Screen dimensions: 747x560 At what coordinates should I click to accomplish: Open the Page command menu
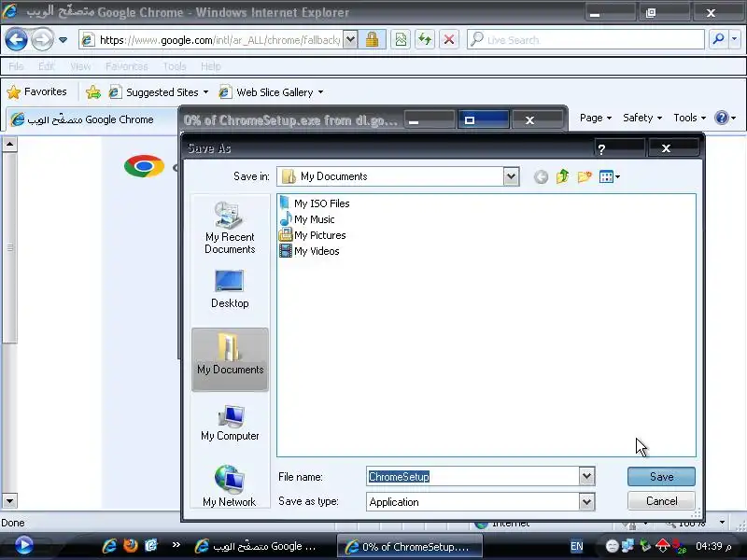coord(595,118)
